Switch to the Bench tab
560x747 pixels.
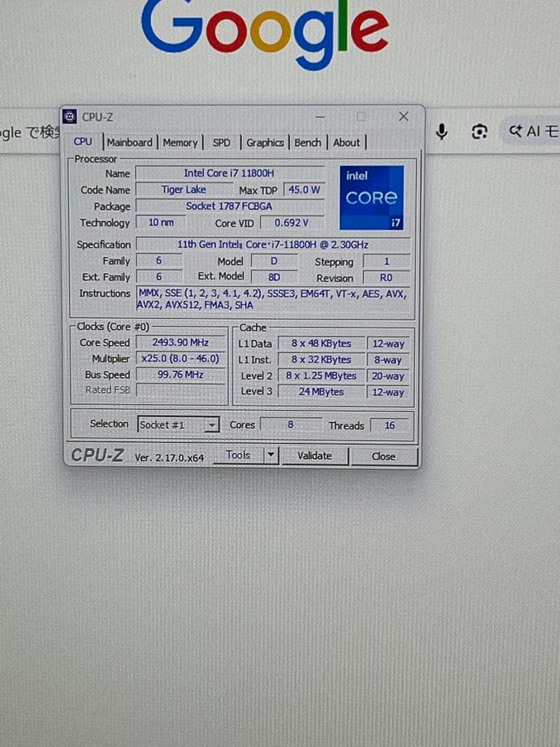(x=308, y=142)
